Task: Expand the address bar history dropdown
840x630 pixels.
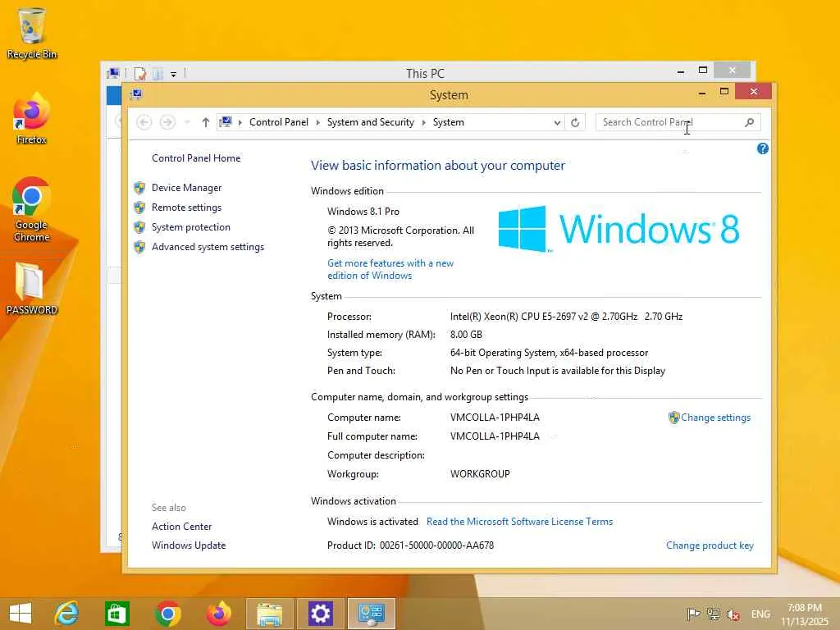Action: click(x=557, y=123)
